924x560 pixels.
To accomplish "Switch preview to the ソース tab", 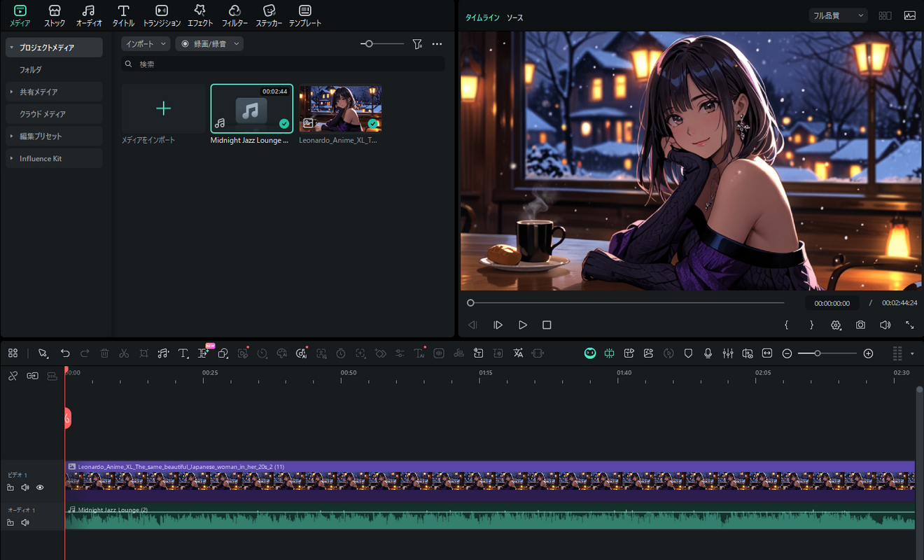I will (x=514, y=17).
